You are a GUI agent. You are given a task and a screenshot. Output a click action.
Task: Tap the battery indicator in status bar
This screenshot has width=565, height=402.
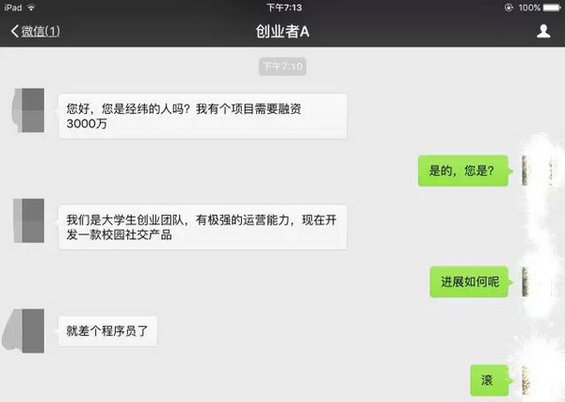click(552, 7)
